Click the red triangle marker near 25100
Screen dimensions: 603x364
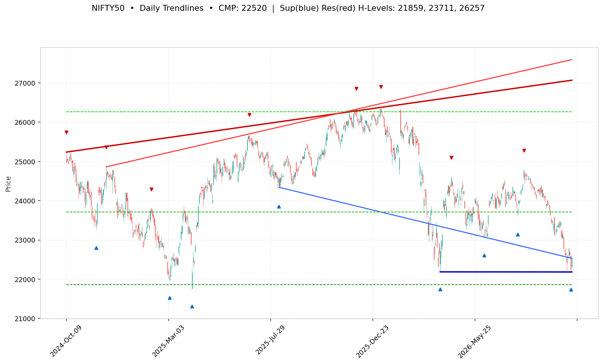click(451, 158)
